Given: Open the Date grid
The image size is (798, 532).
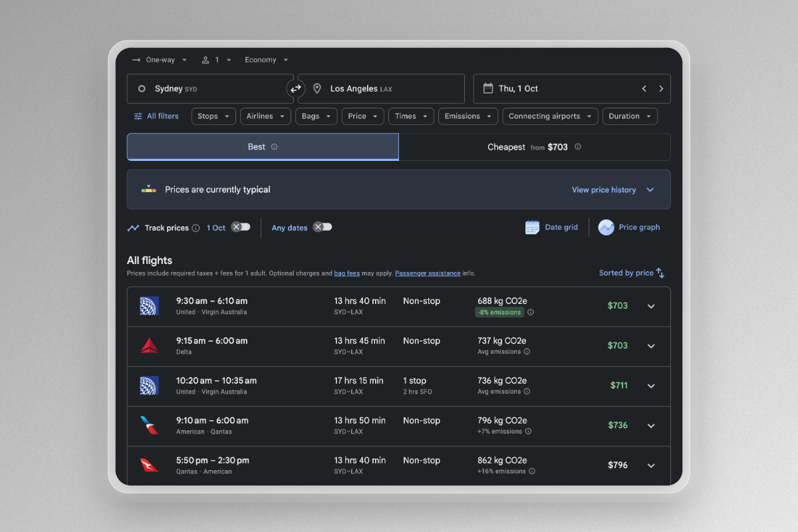Looking at the screenshot, I should [x=551, y=227].
